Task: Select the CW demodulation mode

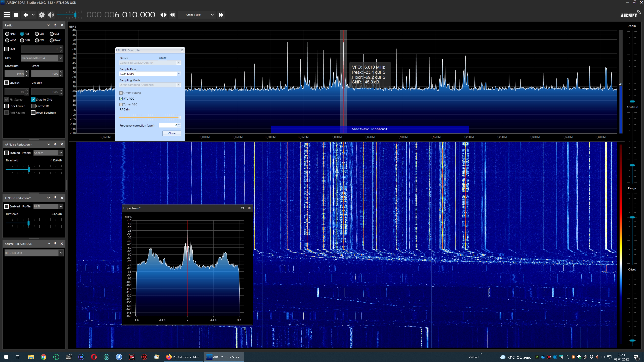Action: point(39,40)
